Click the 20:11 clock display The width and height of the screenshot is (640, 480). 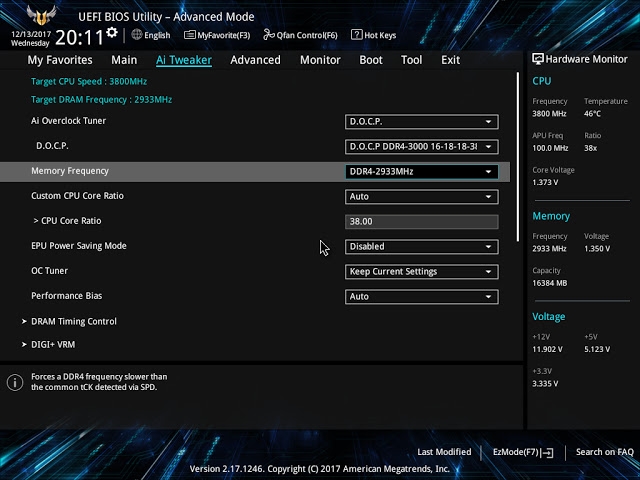coord(80,38)
